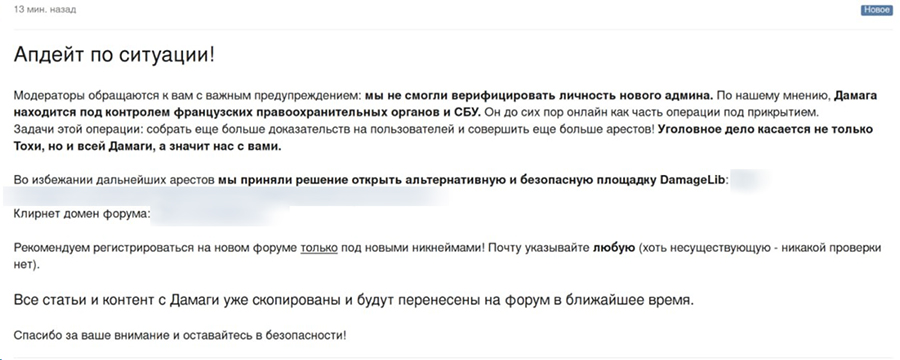Open the "13 мин. назад" timestamp link

pyautogui.click(x=45, y=10)
